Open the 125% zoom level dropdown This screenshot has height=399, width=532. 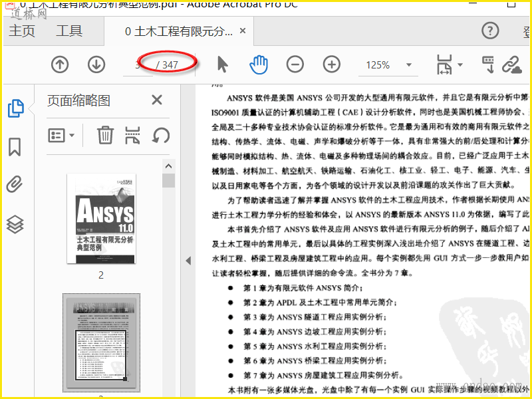pos(409,65)
